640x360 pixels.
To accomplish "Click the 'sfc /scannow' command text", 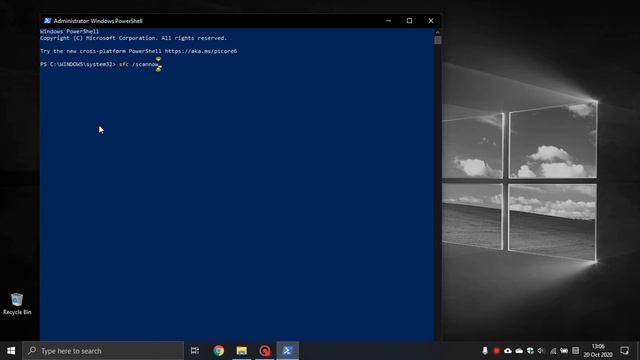I will click(139, 64).
